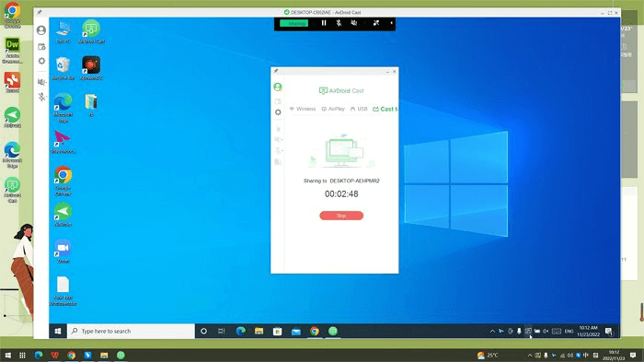Screen dimensions: 644x362
Task: Open the Zoom shortcut on remote desktop
Action: click(x=63, y=251)
